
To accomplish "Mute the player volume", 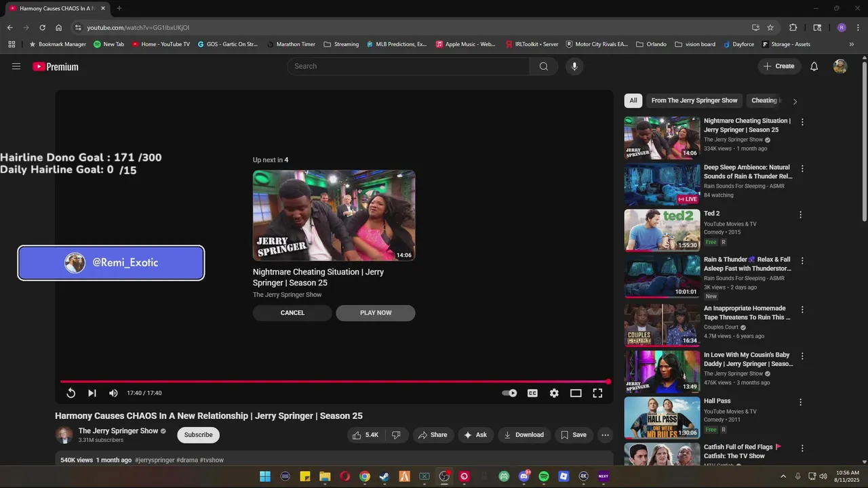I will coord(113,393).
